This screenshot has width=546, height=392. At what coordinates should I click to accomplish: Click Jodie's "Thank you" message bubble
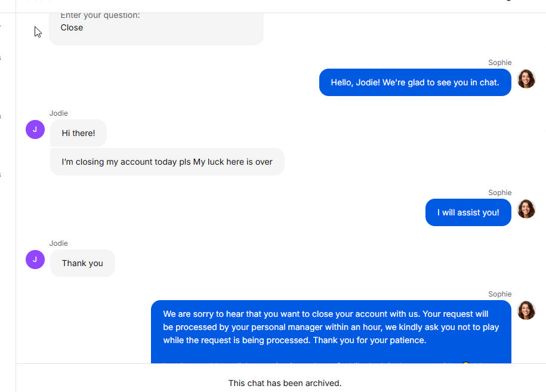82,263
